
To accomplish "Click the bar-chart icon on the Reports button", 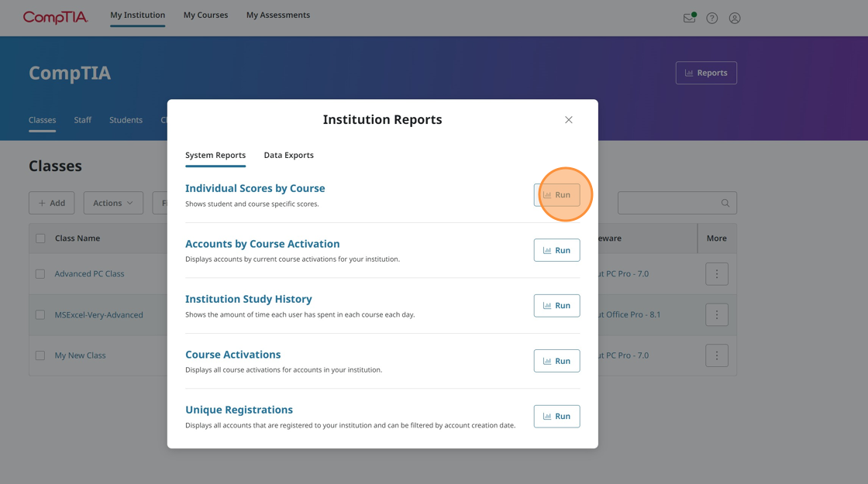I will pos(688,72).
